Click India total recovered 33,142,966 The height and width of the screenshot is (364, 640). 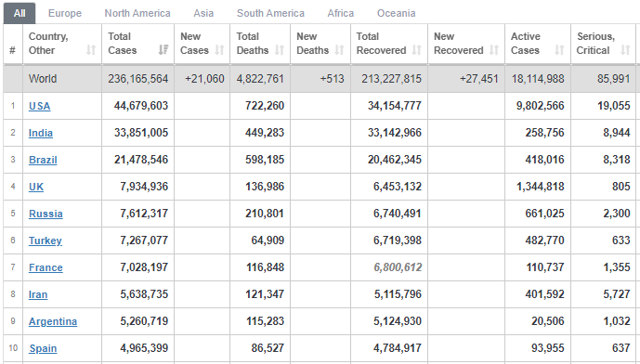pyautogui.click(x=395, y=133)
